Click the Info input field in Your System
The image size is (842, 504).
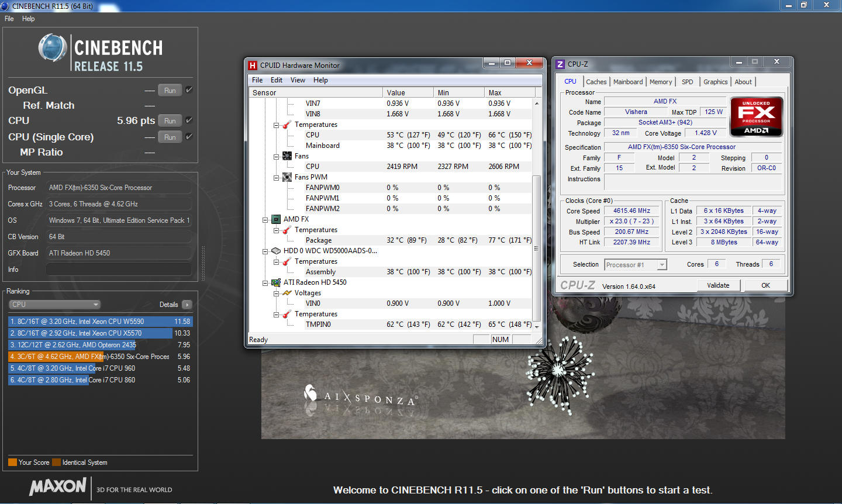[x=119, y=270]
